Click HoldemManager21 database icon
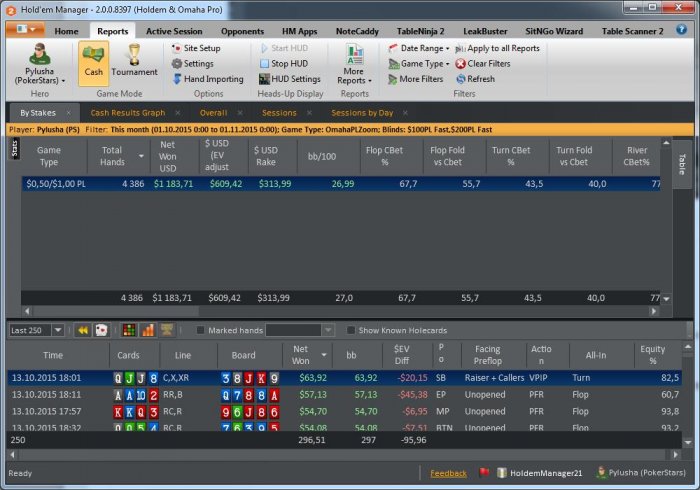Image resolution: width=700 pixels, height=490 pixels. (x=502, y=473)
